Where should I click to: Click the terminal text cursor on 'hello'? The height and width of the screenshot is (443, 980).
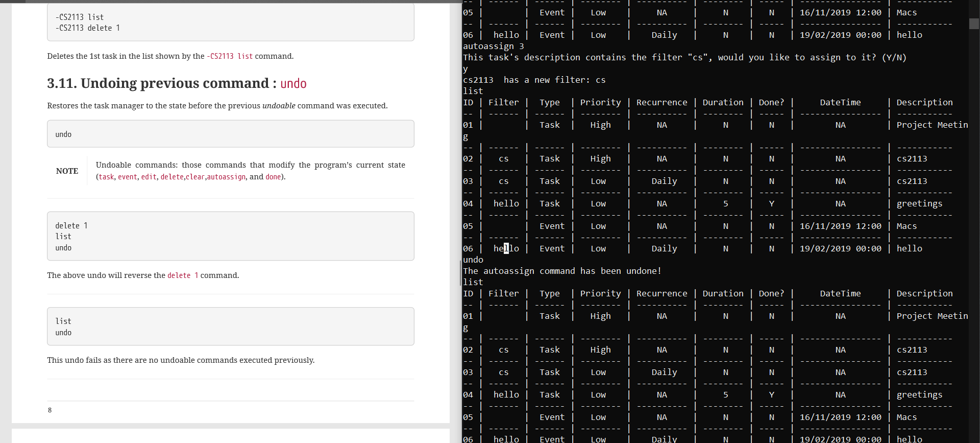[506, 248]
